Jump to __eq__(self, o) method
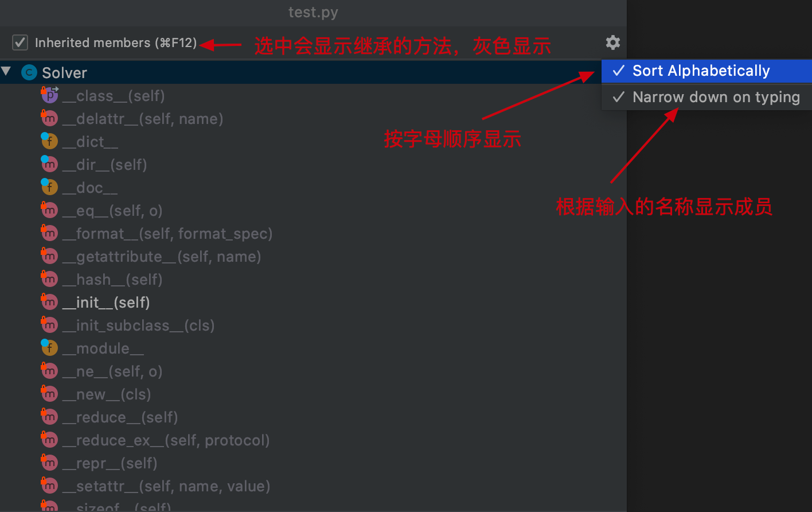The image size is (812, 512). [112, 211]
